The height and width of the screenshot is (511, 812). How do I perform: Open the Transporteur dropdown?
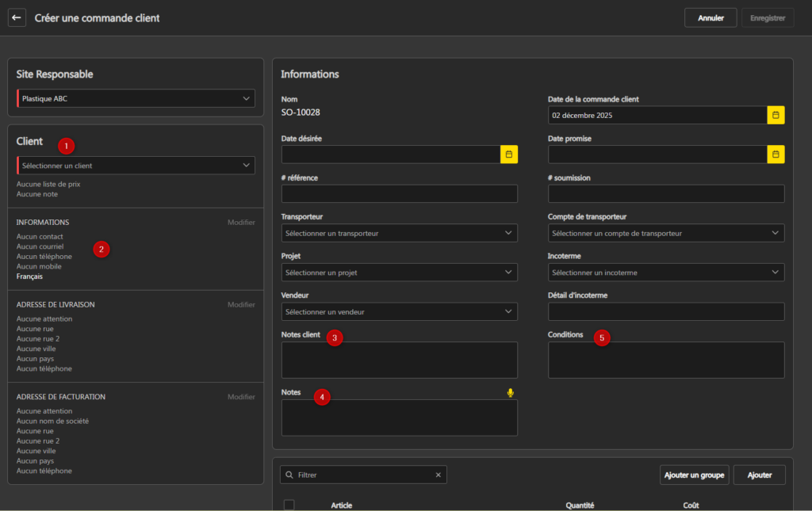(x=399, y=233)
